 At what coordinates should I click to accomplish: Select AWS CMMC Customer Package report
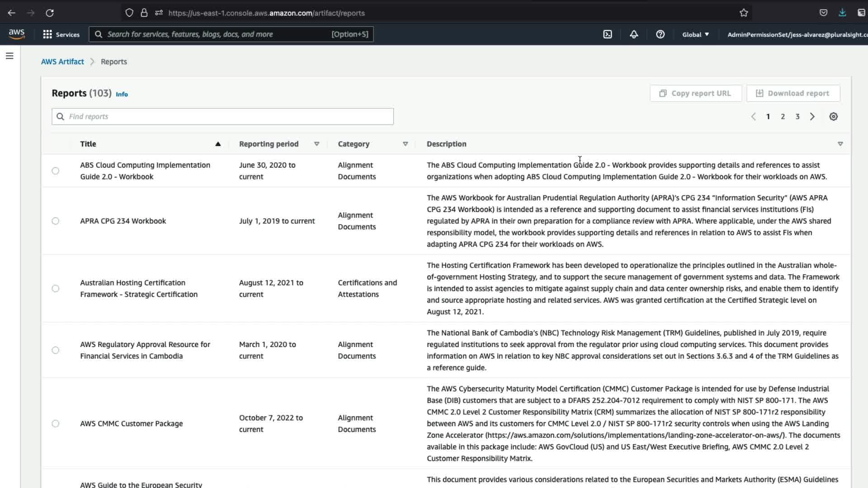point(55,423)
